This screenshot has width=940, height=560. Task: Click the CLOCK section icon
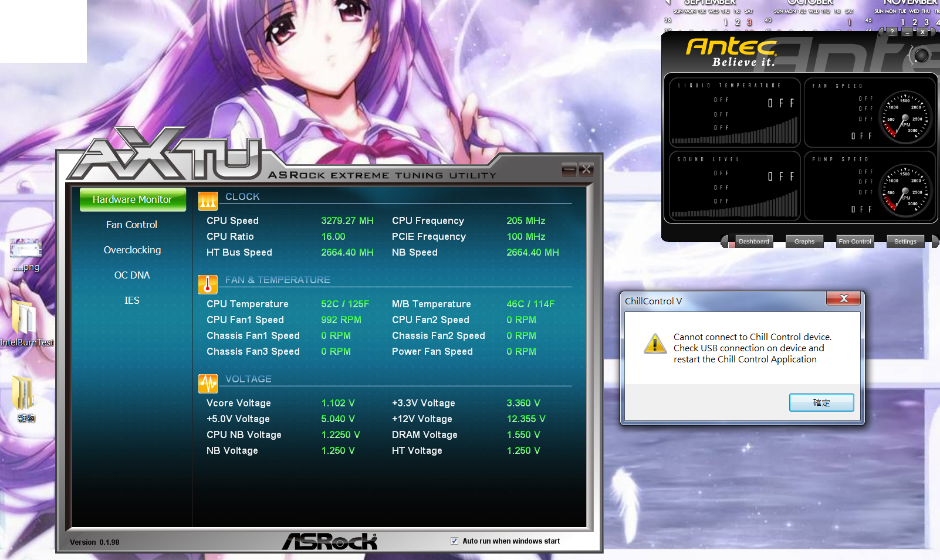208,201
